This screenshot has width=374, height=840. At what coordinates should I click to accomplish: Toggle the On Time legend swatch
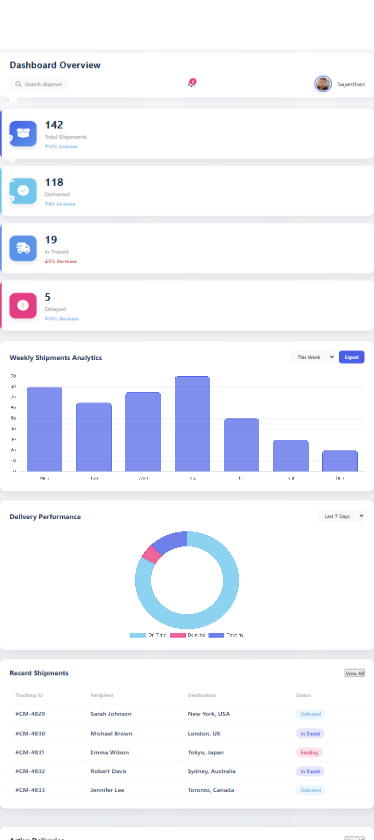pyautogui.click(x=138, y=635)
